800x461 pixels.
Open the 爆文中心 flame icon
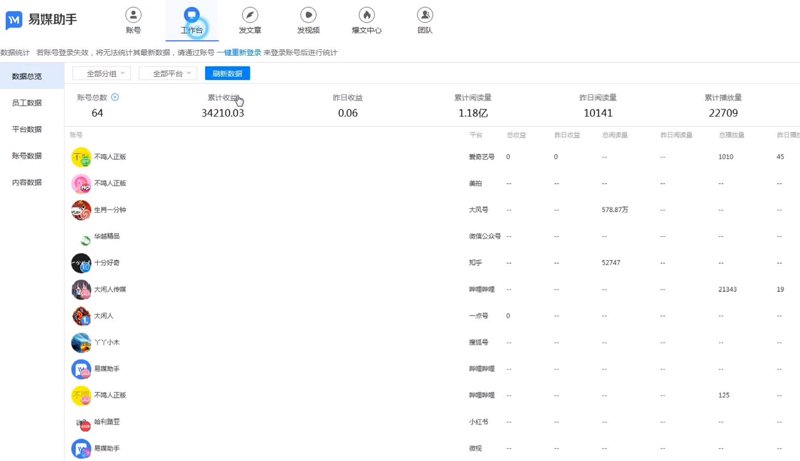(366, 15)
